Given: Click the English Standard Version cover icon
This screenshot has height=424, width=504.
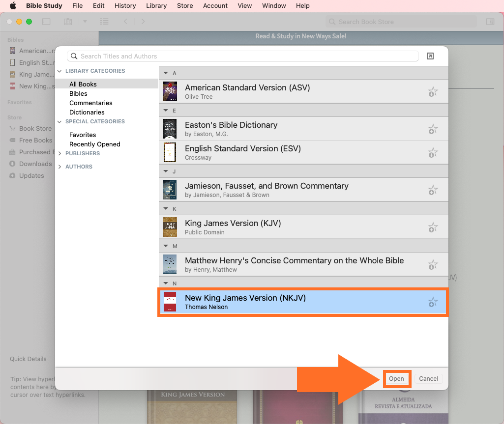Looking at the screenshot, I should point(170,152).
